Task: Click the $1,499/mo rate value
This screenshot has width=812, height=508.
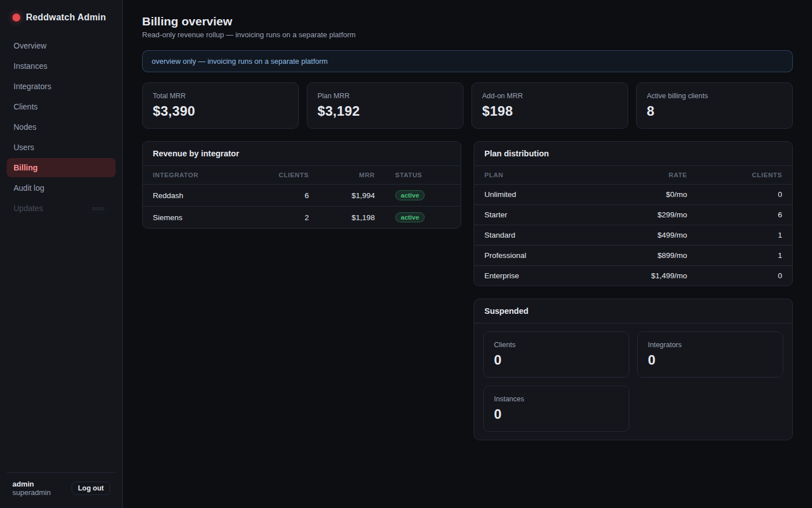Action: pos(669,276)
